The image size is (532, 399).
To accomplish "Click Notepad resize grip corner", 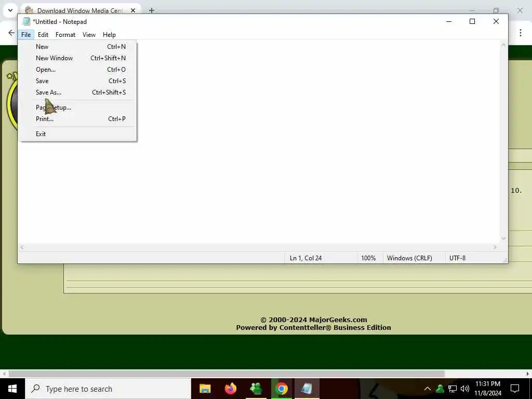I will [x=505, y=260].
